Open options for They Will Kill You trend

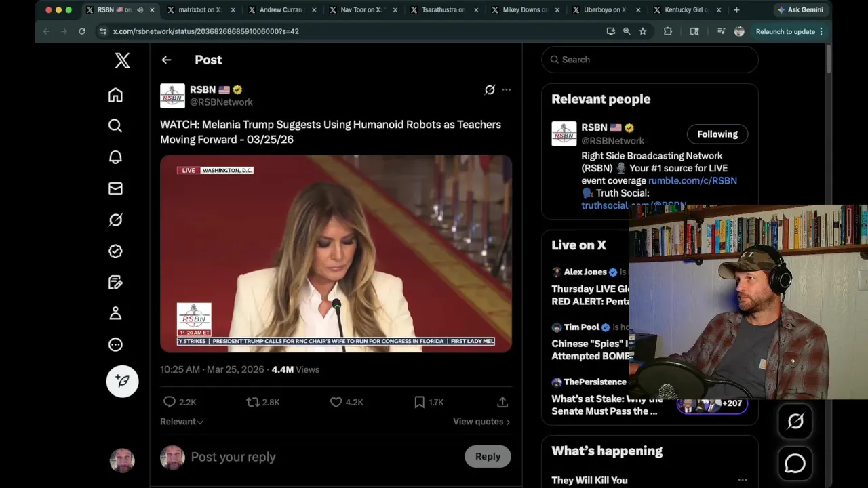point(743,480)
